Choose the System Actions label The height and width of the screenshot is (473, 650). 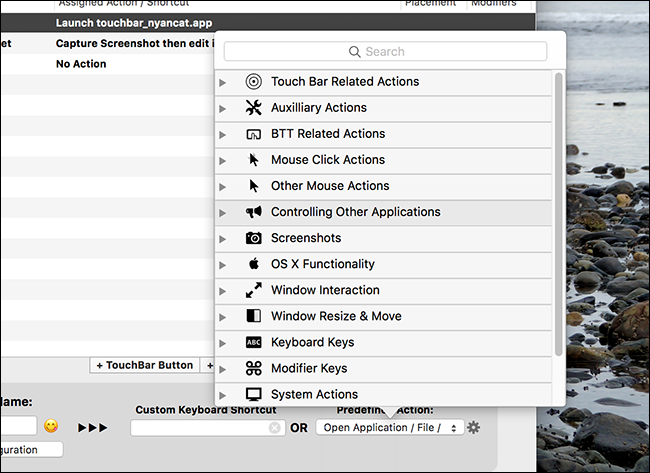pyautogui.click(x=314, y=394)
